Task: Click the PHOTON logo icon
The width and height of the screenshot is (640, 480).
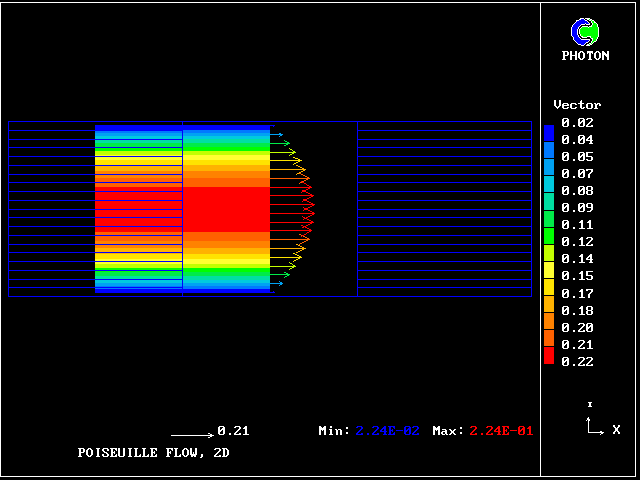Action: (x=585, y=32)
